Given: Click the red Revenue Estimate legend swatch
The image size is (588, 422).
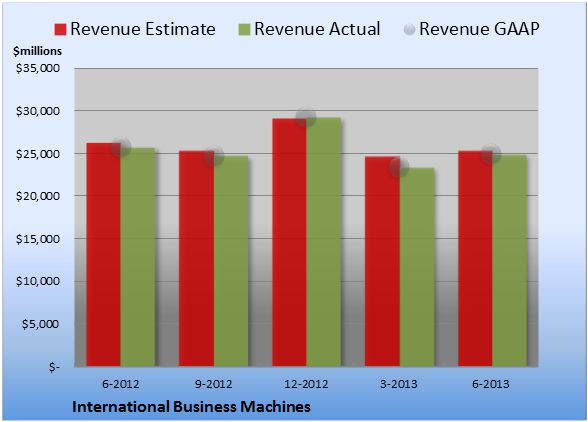Looking at the screenshot, I should tap(60, 30).
